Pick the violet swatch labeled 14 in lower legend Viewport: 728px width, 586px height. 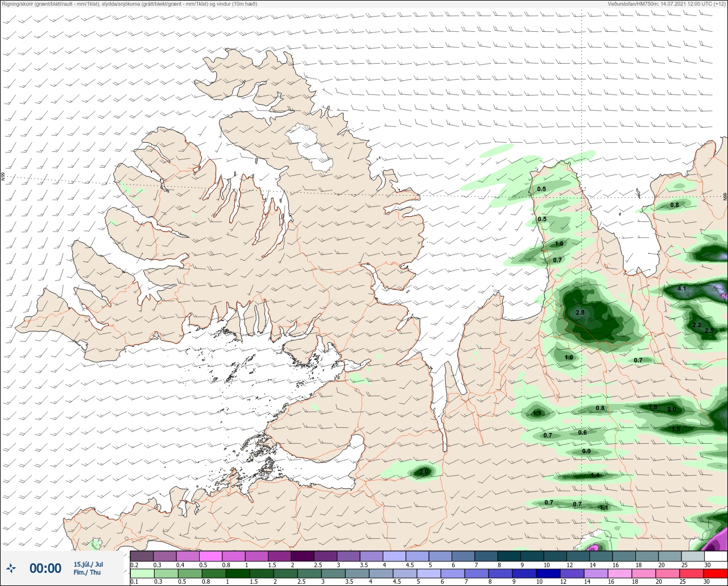point(596,572)
